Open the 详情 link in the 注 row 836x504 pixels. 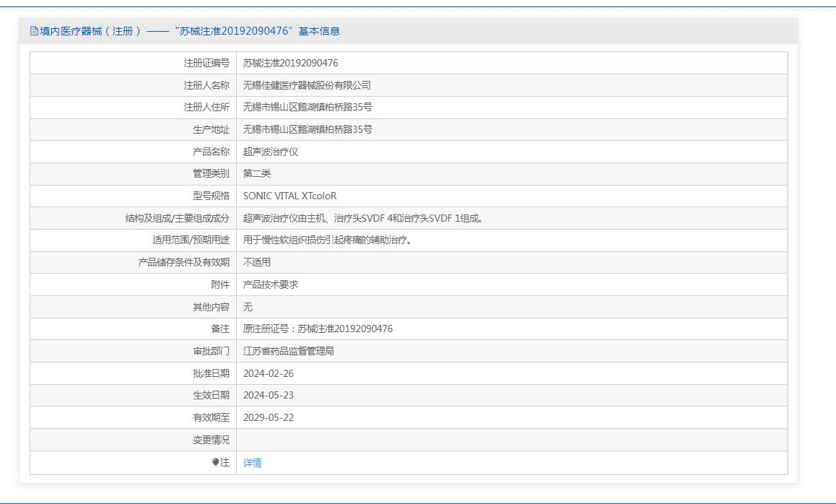pyautogui.click(x=252, y=463)
